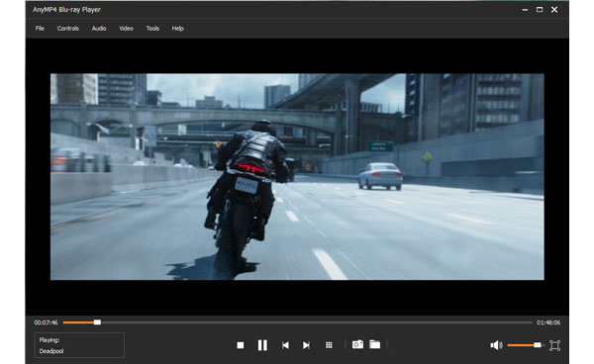Screen dimensions: 594x364
Task: Minimize the AnyMP4 Blu-ray Player window
Action: (525, 10)
